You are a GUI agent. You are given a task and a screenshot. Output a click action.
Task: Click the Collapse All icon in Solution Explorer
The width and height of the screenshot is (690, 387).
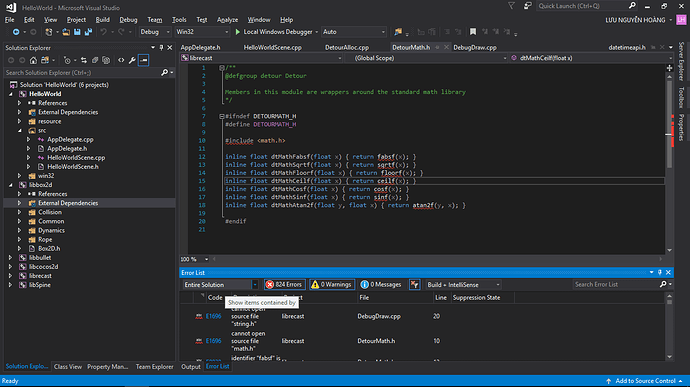click(95, 60)
